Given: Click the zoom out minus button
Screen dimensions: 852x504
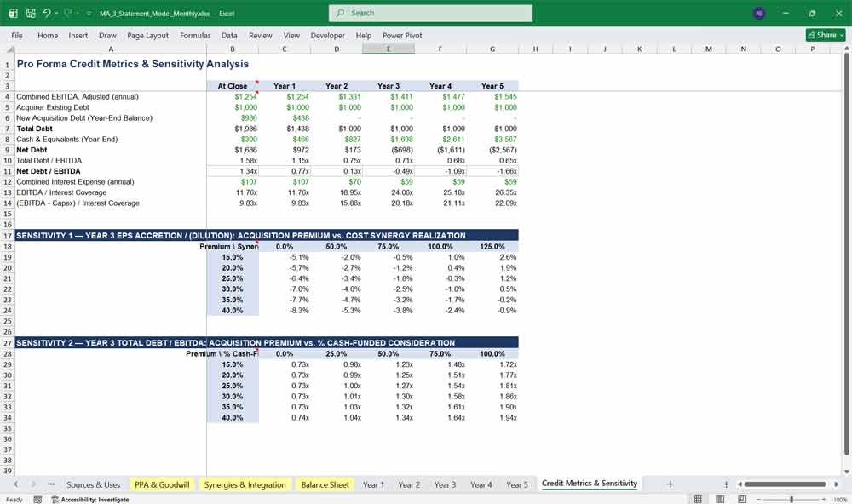Looking at the screenshot, I should (758, 499).
